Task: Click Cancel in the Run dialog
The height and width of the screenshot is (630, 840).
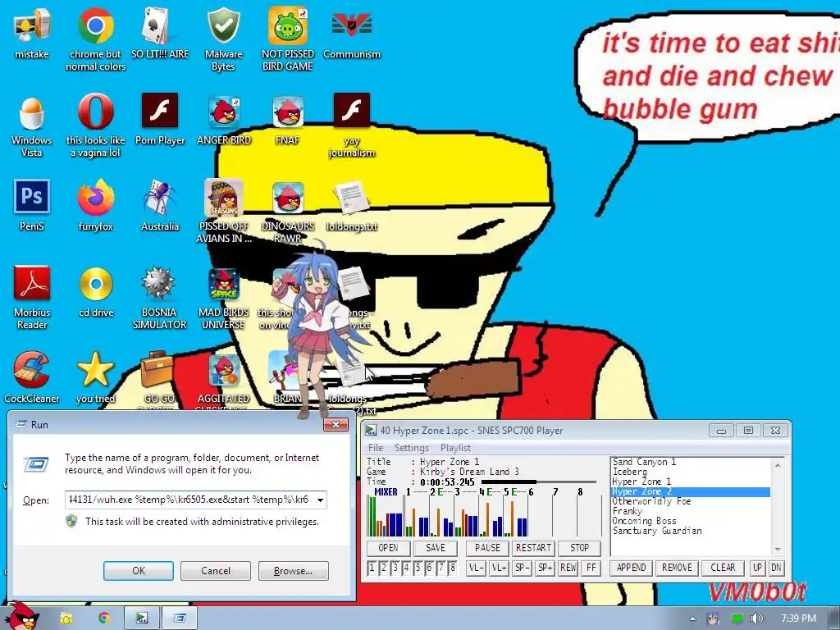Action: point(216,571)
